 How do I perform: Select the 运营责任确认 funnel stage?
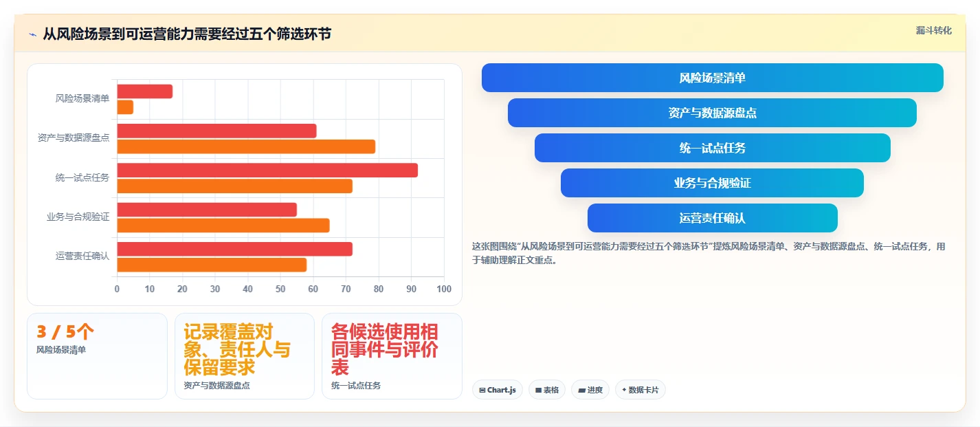pyautogui.click(x=713, y=218)
